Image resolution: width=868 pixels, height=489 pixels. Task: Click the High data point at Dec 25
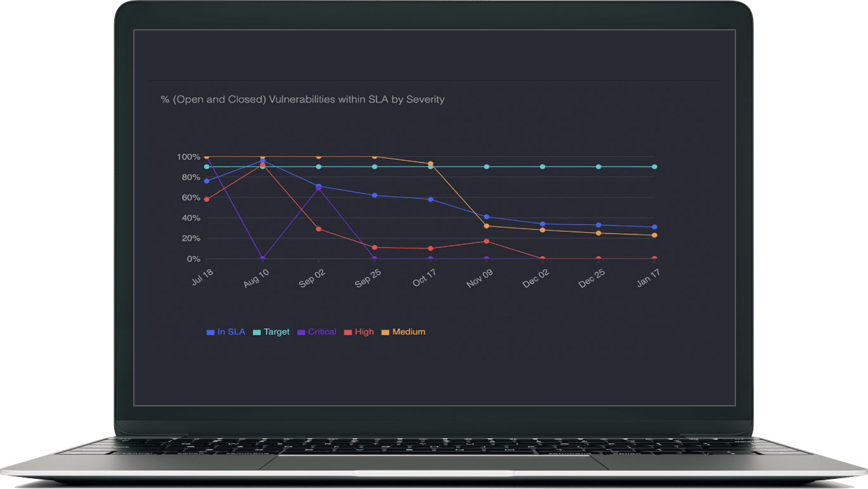coord(598,258)
